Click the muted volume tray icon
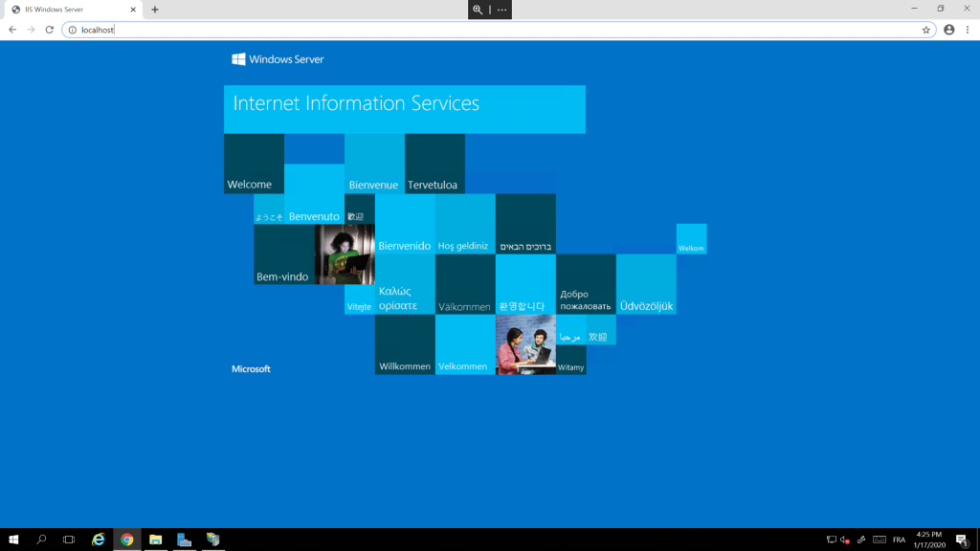This screenshot has width=980, height=551. (845, 540)
